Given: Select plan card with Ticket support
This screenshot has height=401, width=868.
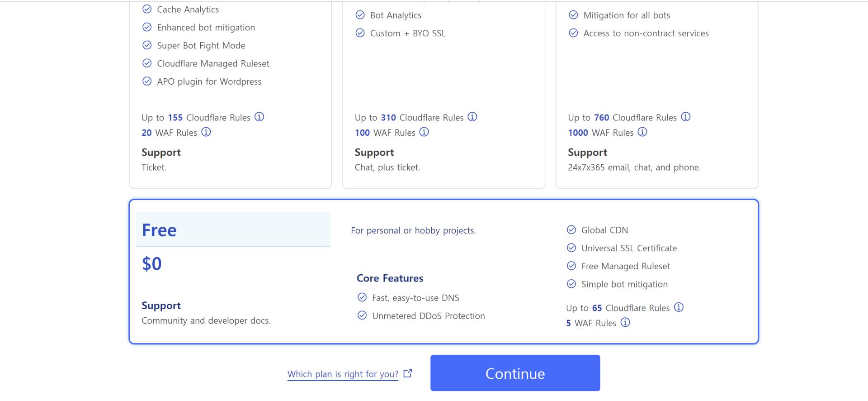Looking at the screenshot, I should [231, 94].
